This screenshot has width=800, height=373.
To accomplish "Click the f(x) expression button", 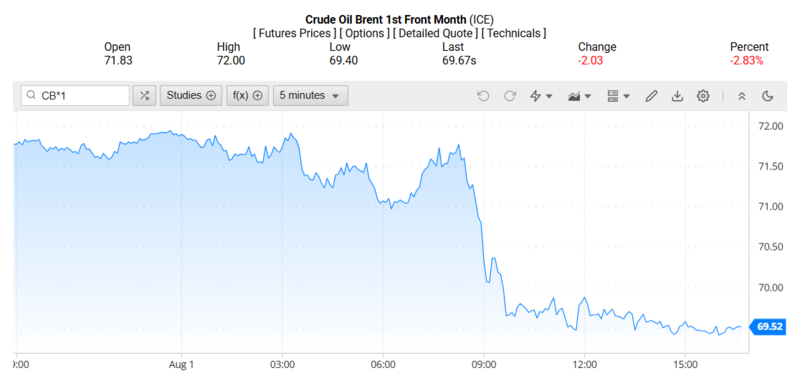I will tap(247, 95).
